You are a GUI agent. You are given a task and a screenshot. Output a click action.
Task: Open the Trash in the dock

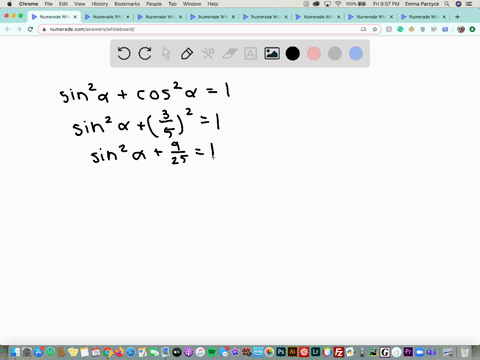(465, 352)
